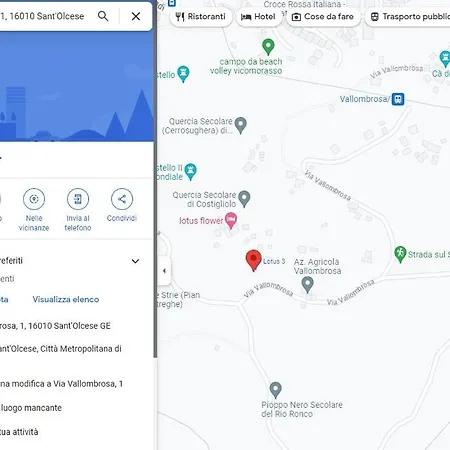This screenshot has height=450, width=450.
Task: Click the search magnifier icon
Action: tap(103, 16)
